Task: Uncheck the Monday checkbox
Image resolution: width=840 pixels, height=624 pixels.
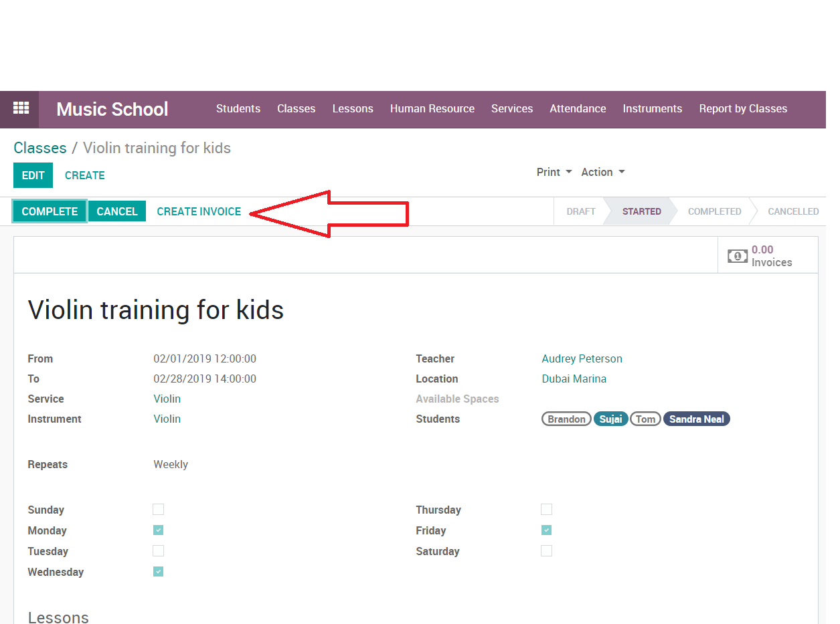Action: [x=158, y=530]
